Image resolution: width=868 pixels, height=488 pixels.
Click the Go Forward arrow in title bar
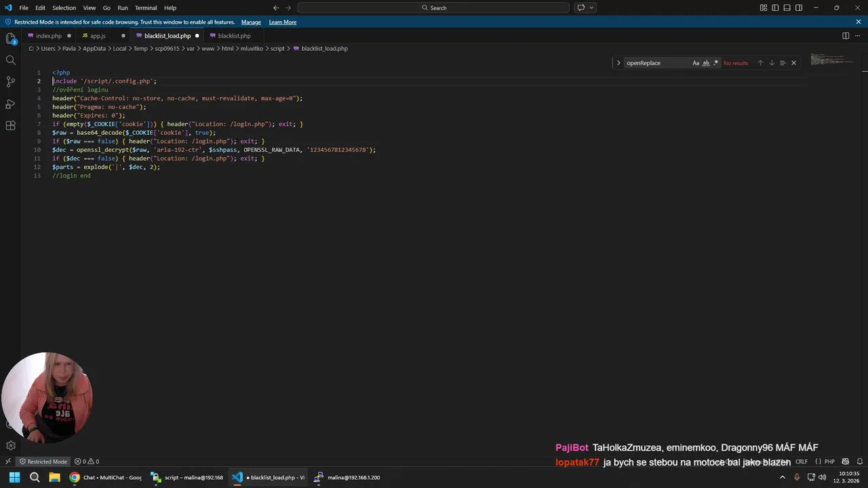tap(288, 7)
